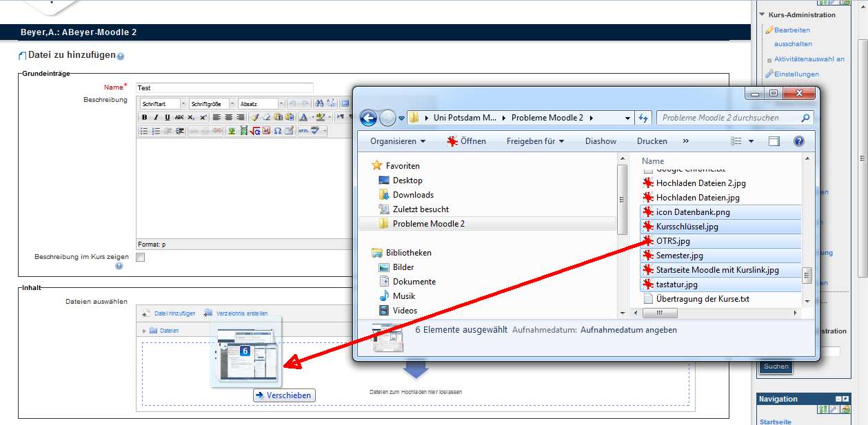
Task: Click Diashow in the Explorer toolbar
Action: (600, 141)
